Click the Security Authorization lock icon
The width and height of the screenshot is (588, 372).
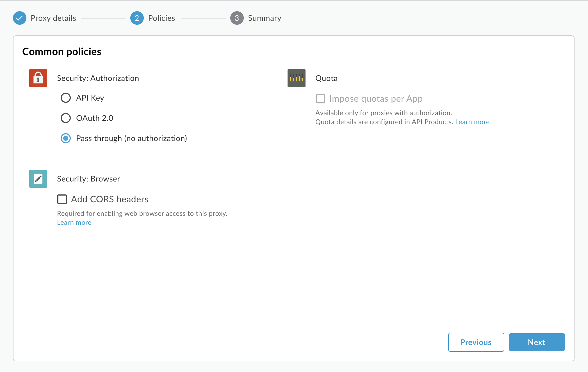38,78
